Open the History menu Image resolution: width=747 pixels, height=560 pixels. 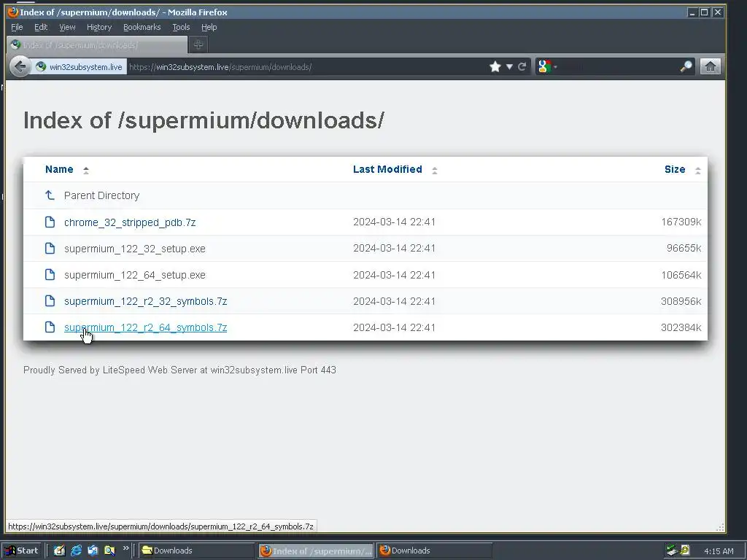[99, 27]
